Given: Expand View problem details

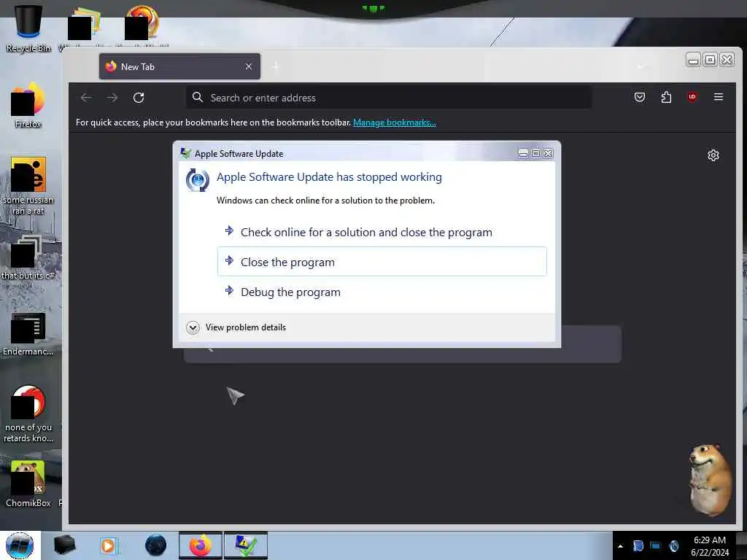Looking at the screenshot, I should click(236, 327).
